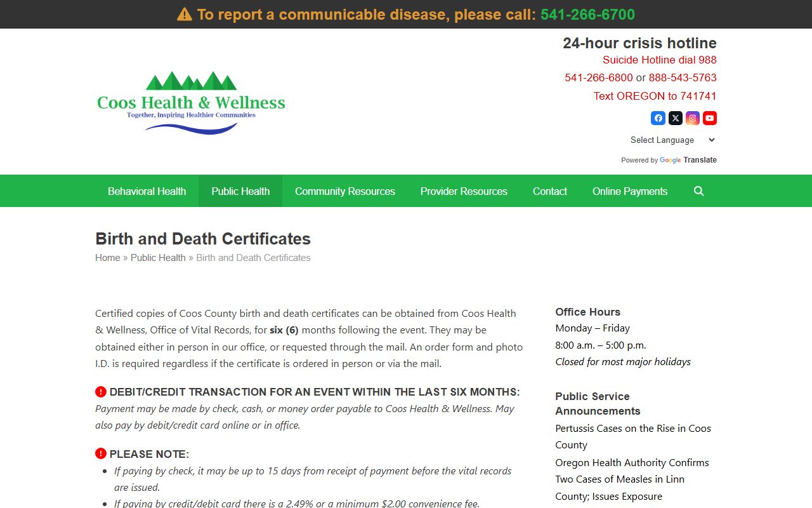Go to Home in the breadcrumb
The width and height of the screenshot is (812, 508).
click(108, 258)
